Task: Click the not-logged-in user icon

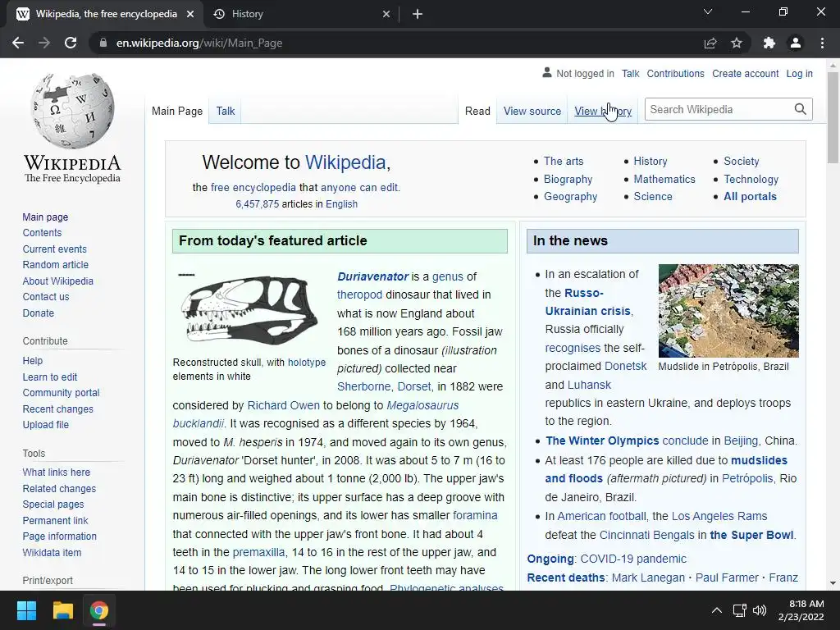Action: [x=547, y=72]
